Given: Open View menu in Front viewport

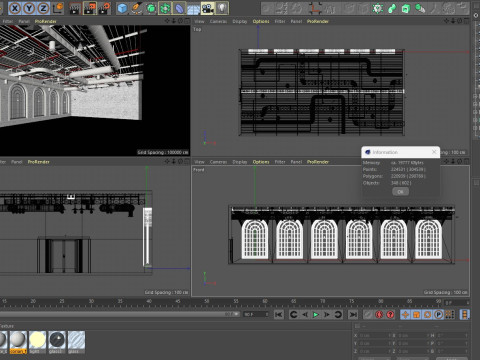Looking at the screenshot, I should (x=199, y=162).
